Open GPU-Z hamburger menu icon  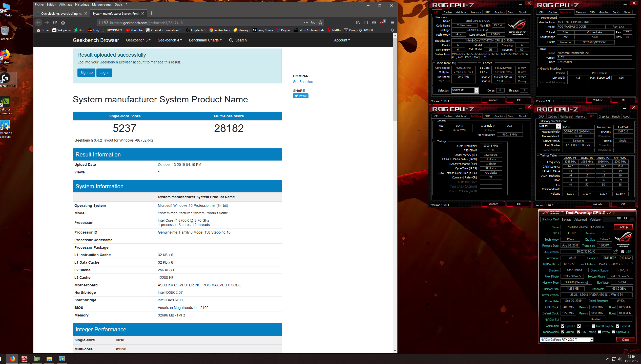click(x=632, y=218)
